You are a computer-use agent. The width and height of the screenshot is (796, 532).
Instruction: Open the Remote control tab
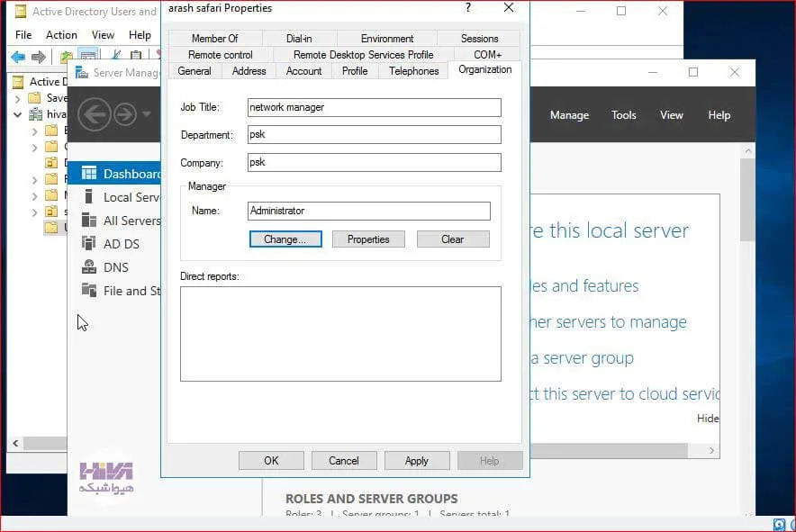point(220,55)
